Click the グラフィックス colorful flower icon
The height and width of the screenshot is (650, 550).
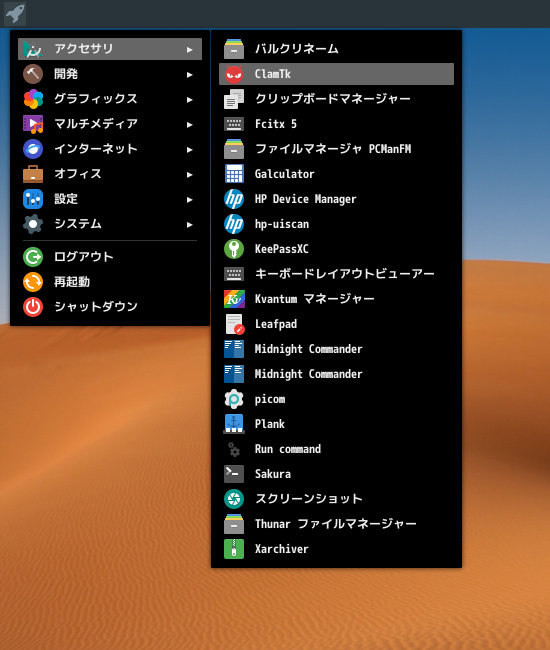(33, 99)
